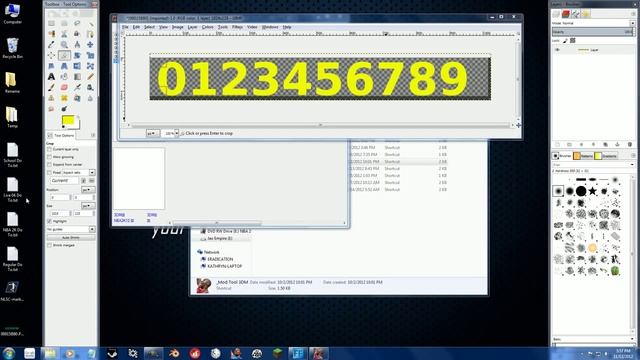Select the Move tool
640x360 pixels.
tap(90, 44)
